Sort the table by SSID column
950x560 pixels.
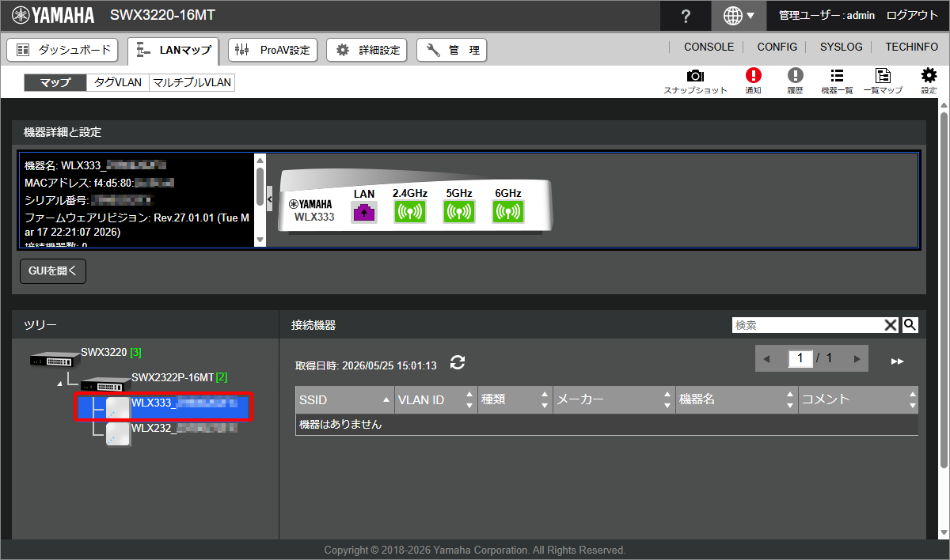344,399
